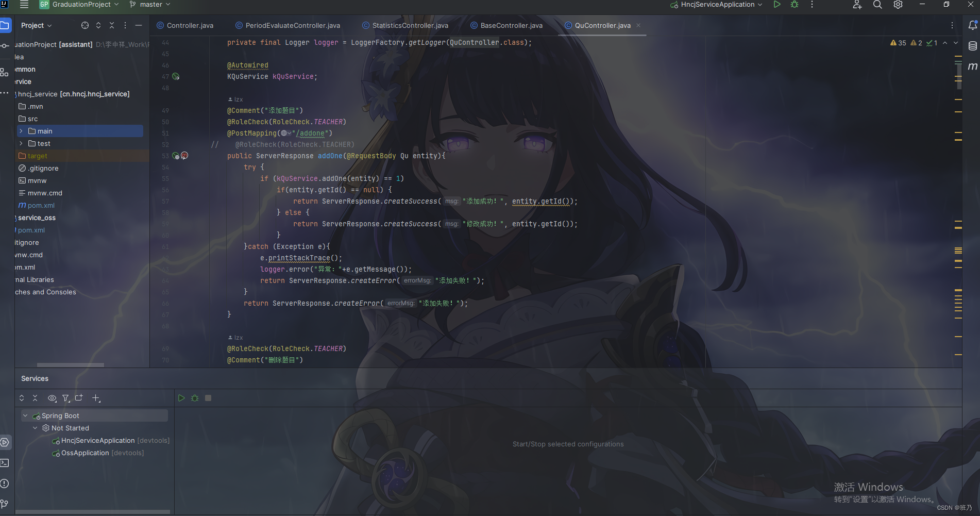This screenshot has width=980, height=516.
Task: Collapse the Spring Boot node in Services
Action: 25,415
